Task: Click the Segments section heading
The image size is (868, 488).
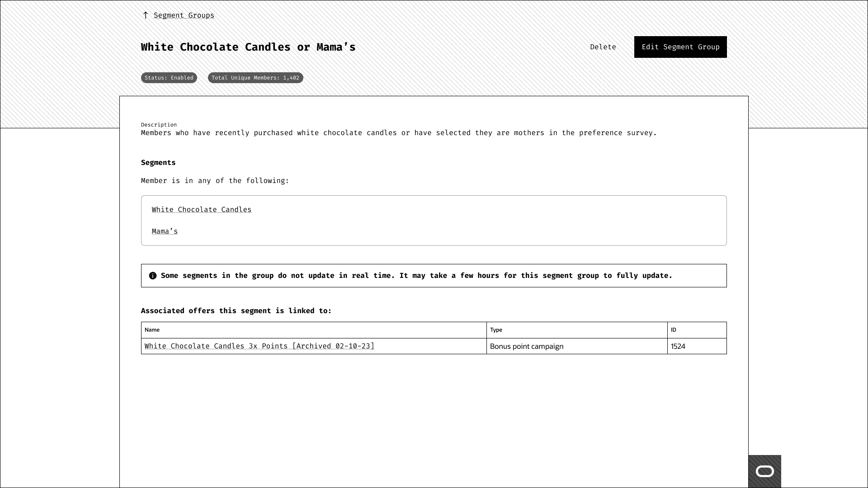Action: point(158,163)
